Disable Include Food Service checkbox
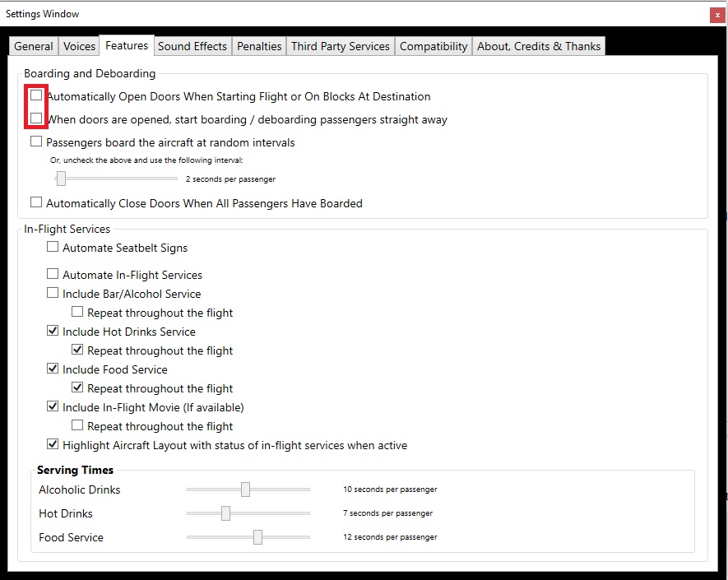 [53, 369]
